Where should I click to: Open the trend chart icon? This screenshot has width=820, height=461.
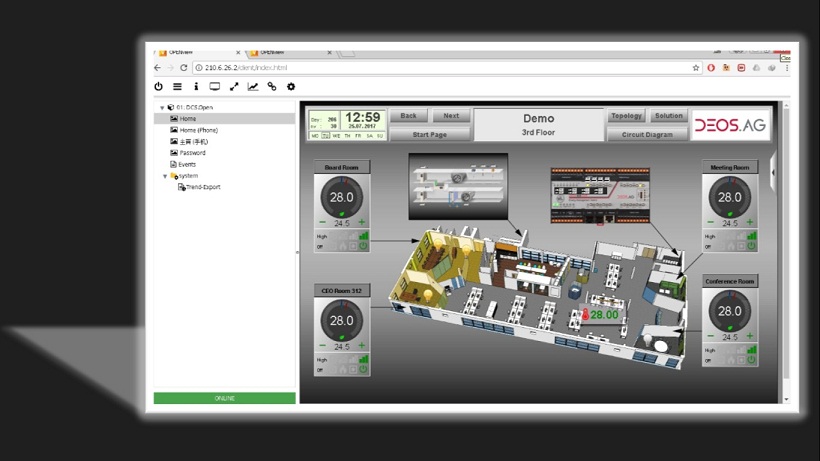coord(253,87)
